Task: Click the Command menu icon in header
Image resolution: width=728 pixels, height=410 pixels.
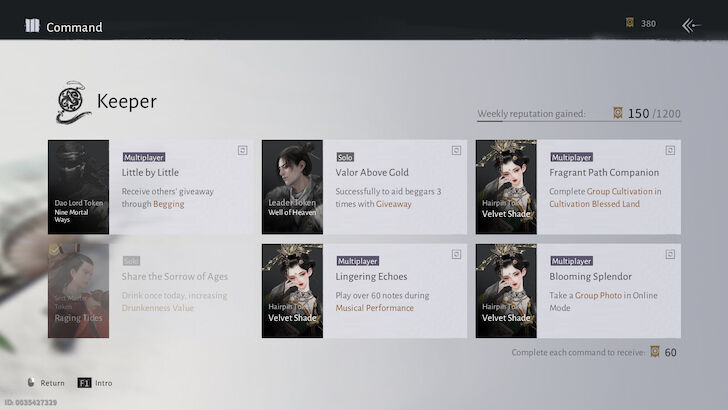Action: pos(32,27)
